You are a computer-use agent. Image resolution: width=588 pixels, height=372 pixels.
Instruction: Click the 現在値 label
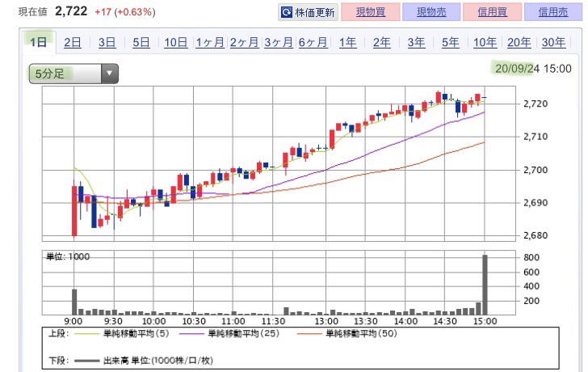pos(33,12)
